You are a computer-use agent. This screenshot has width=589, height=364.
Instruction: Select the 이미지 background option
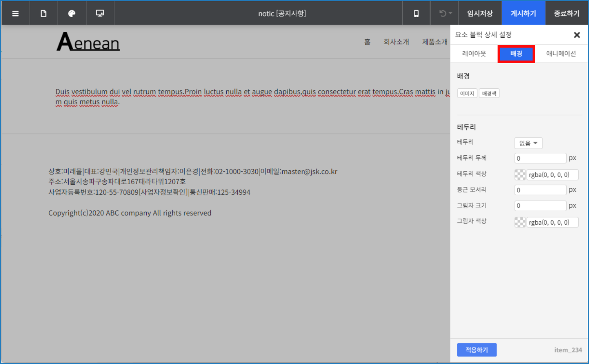coord(467,93)
